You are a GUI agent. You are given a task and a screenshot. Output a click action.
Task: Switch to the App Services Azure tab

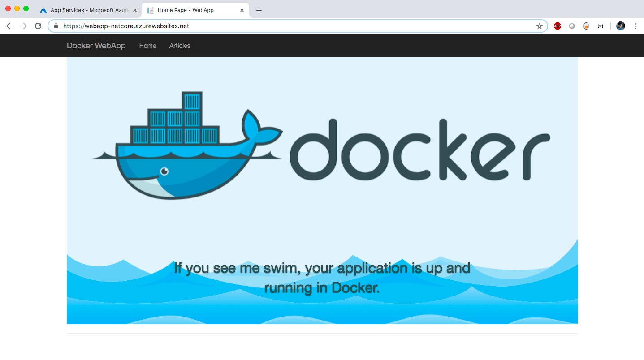(85, 10)
